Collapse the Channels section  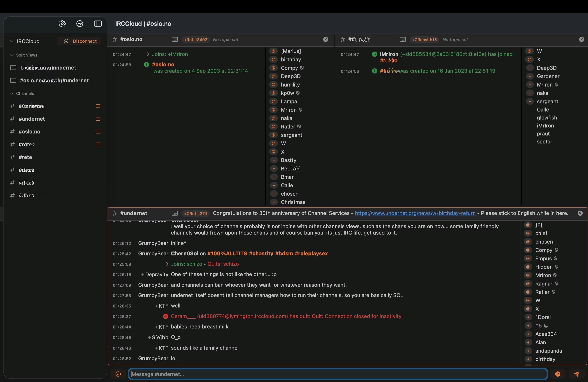pos(11,94)
